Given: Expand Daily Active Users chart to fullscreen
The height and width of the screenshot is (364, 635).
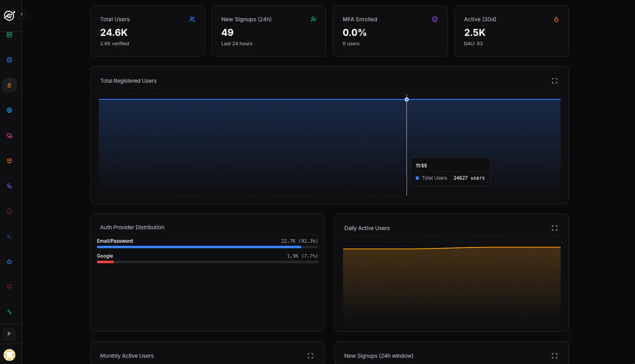Looking at the screenshot, I should click(x=554, y=228).
